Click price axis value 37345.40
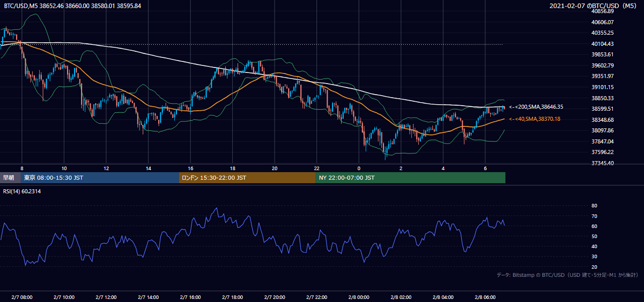644x302 pixels. (602, 163)
